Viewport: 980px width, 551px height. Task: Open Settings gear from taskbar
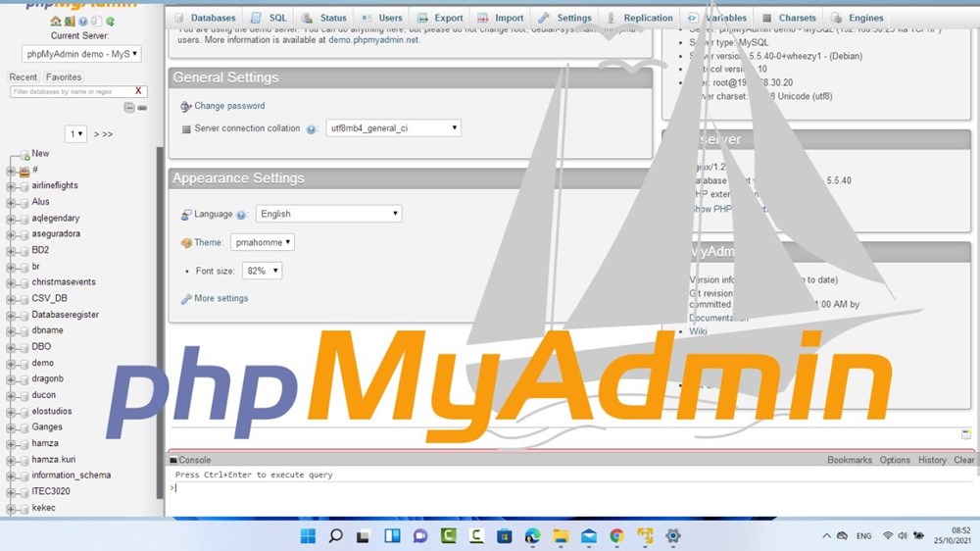click(673, 536)
